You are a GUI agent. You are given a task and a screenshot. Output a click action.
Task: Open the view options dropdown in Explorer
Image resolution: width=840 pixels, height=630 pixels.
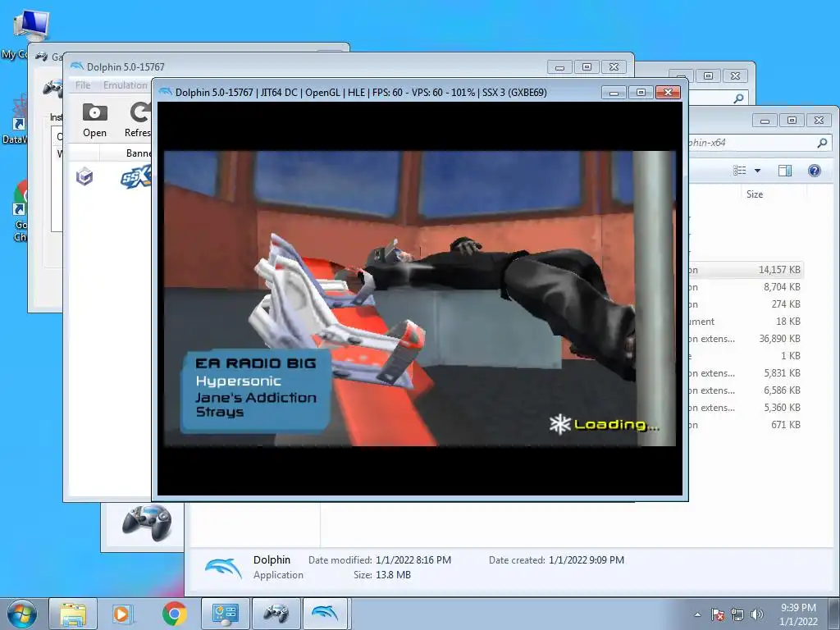[x=757, y=171]
